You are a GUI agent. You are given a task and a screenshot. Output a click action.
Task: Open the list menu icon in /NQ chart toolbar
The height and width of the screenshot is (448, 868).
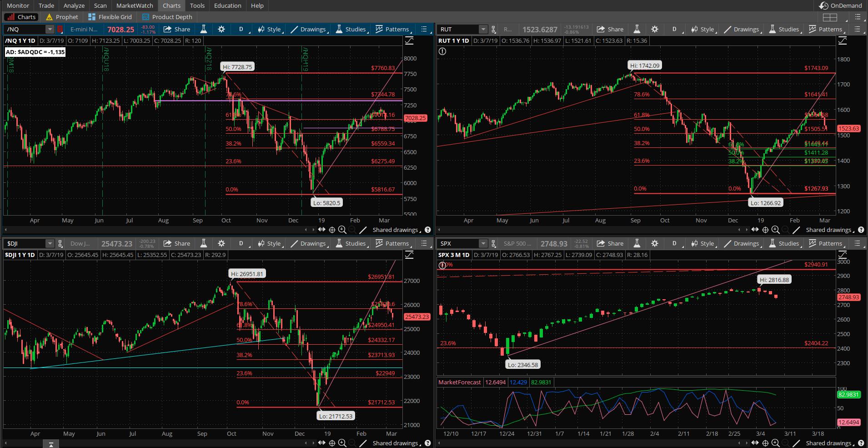(424, 29)
